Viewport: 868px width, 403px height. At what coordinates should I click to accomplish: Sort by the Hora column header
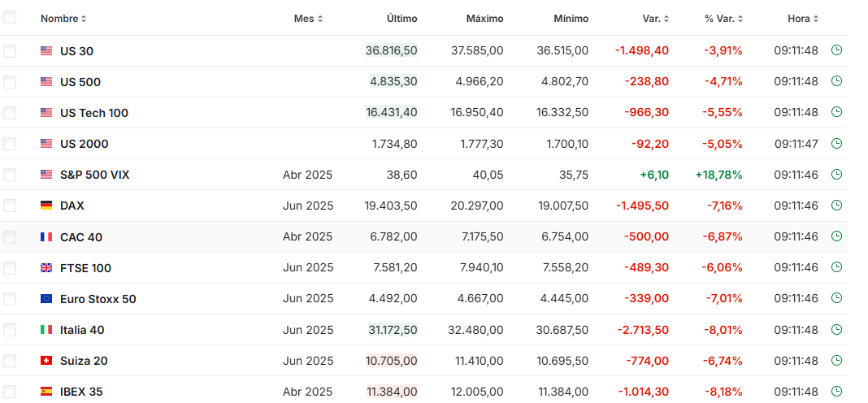coord(803,19)
